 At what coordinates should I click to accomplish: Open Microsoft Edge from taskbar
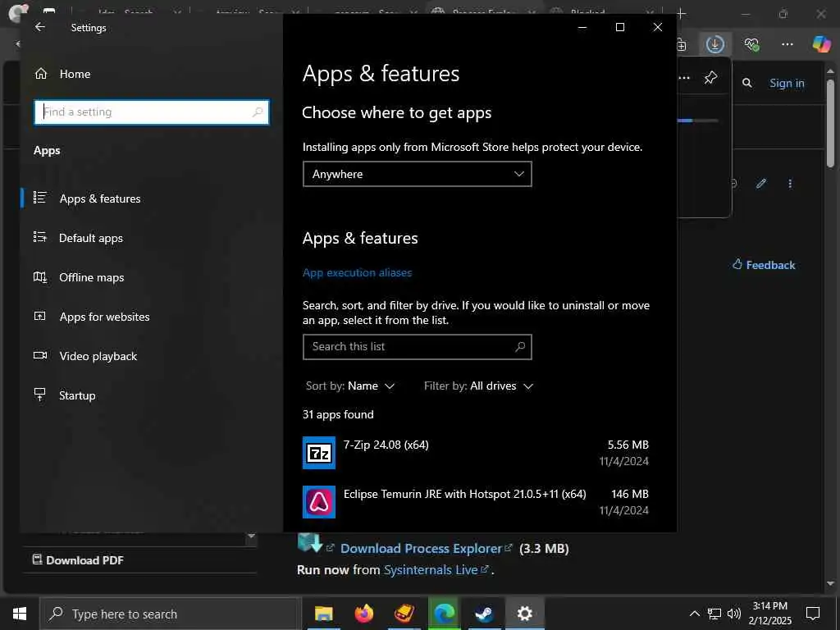445,614
